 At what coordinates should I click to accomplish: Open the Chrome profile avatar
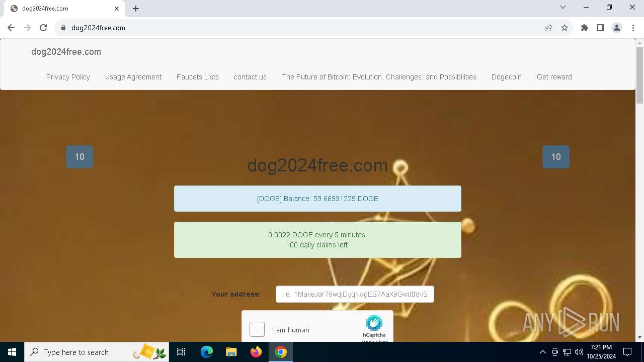point(617,28)
